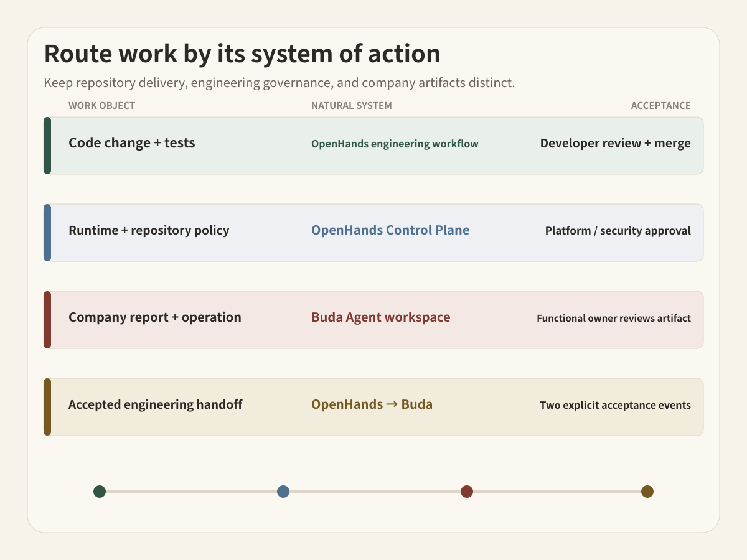
Task: Click the red timeline dot
Action: click(467, 492)
